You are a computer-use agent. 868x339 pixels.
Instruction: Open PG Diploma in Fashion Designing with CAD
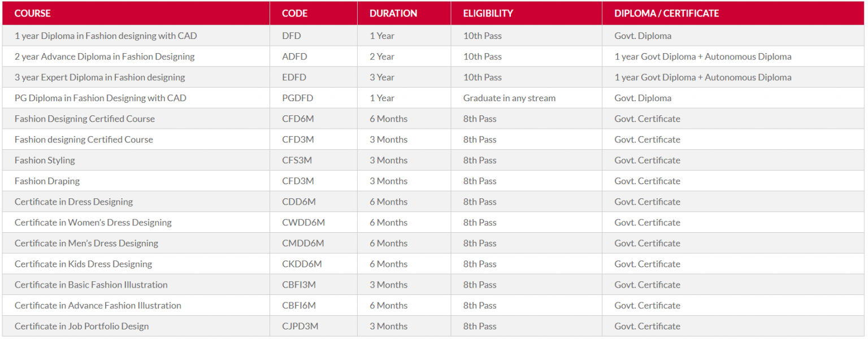point(101,98)
